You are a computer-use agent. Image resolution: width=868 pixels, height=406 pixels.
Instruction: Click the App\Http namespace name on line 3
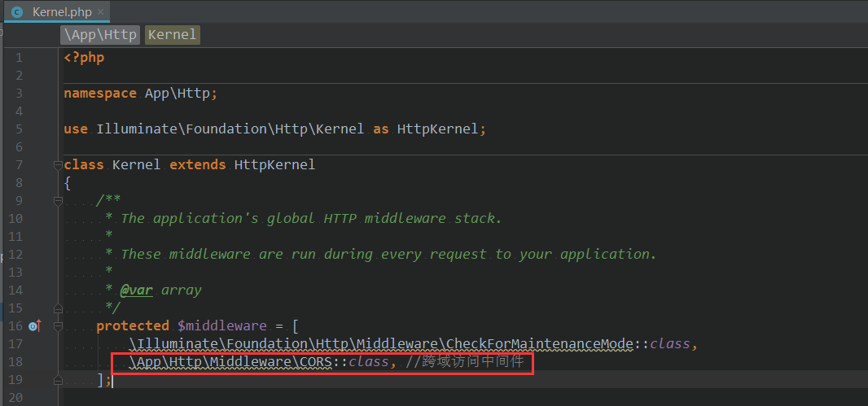[178, 94]
